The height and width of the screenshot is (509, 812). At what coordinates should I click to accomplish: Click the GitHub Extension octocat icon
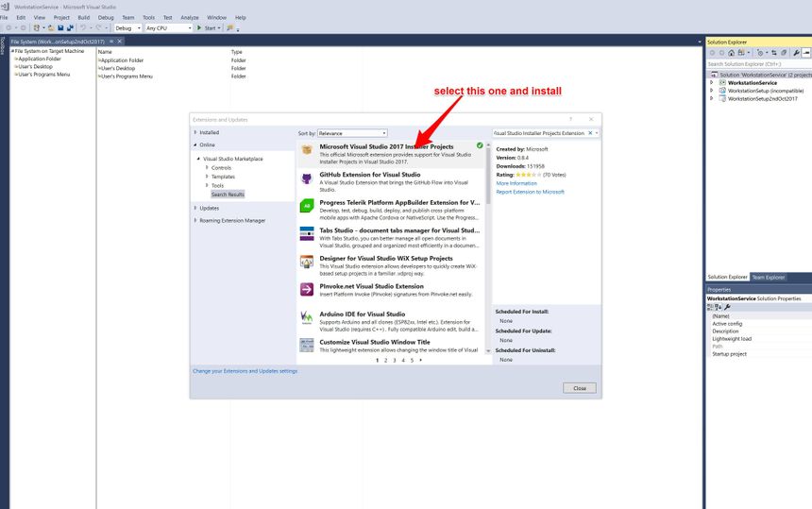pos(307,178)
